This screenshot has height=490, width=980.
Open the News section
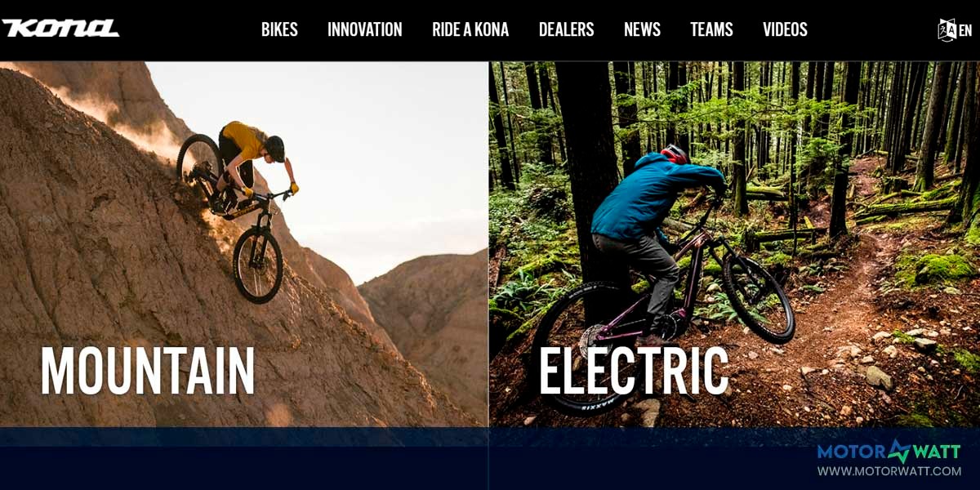pos(642,29)
